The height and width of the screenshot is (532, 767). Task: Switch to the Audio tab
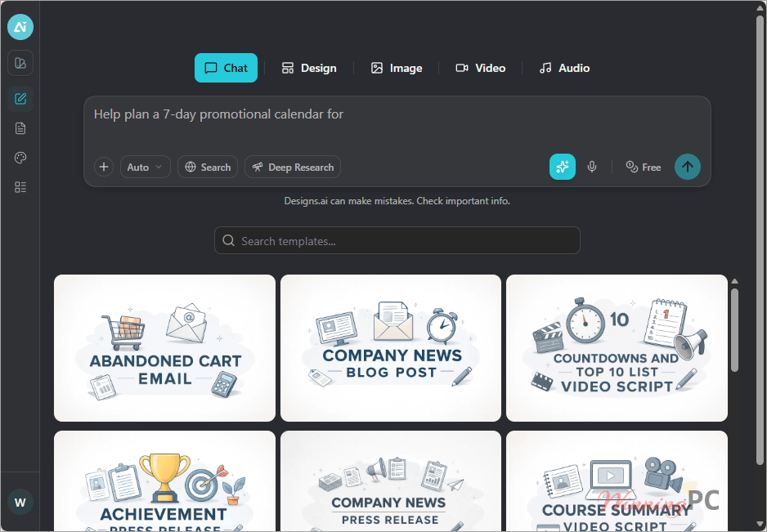pos(564,68)
